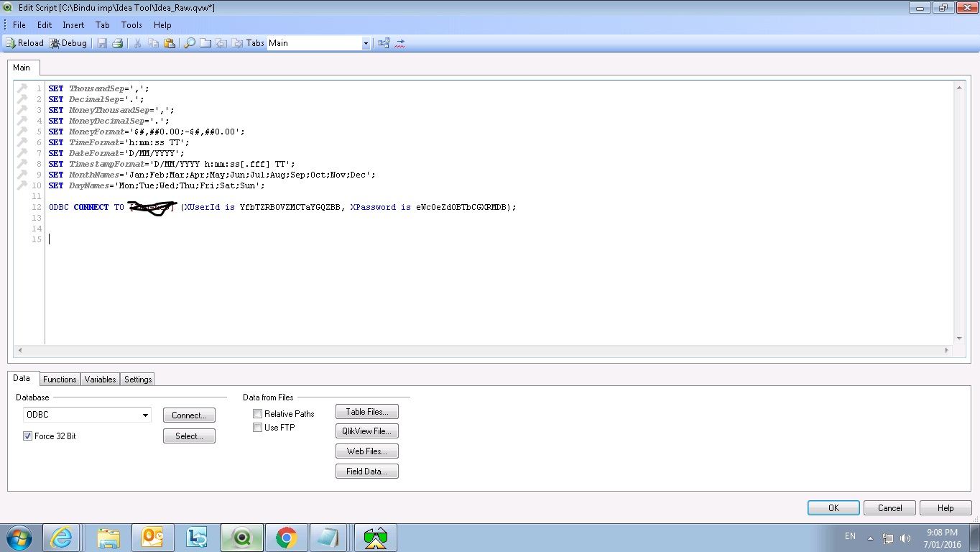Expand the Tabs dropdown showing Main
The height and width of the screenshot is (552, 980).
click(x=365, y=43)
